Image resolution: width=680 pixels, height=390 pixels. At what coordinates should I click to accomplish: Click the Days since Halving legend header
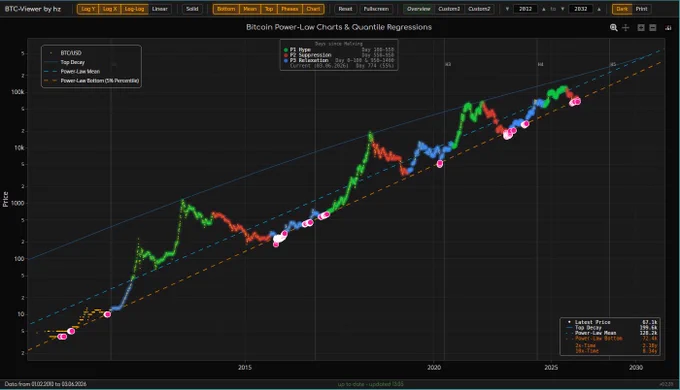pyautogui.click(x=339, y=44)
